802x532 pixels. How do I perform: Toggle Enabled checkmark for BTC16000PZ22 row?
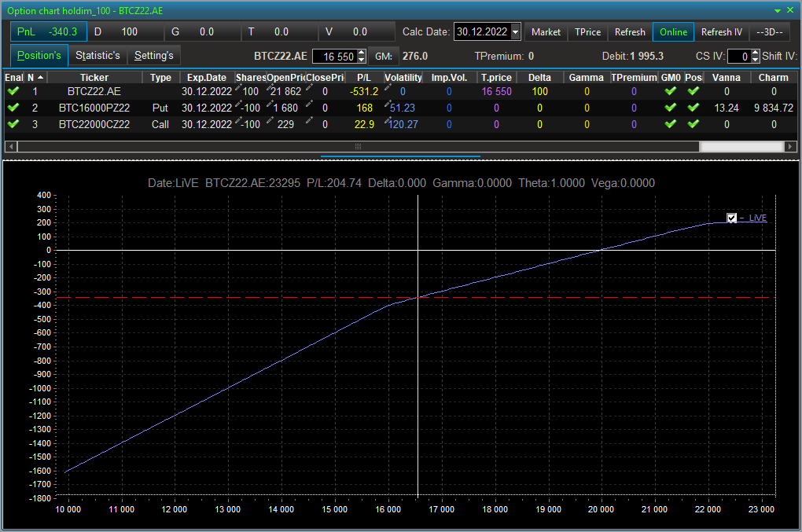[x=13, y=108]
